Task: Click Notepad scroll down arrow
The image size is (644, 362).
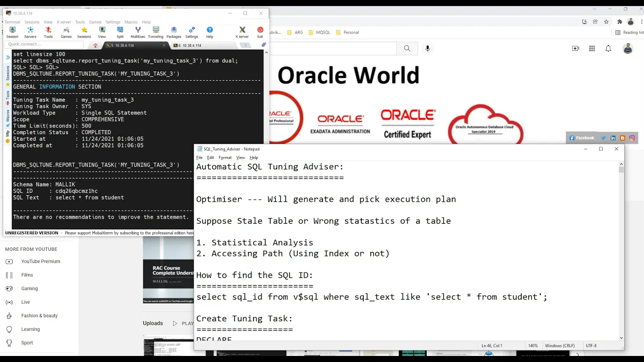Action: click(x=621, y=338)
